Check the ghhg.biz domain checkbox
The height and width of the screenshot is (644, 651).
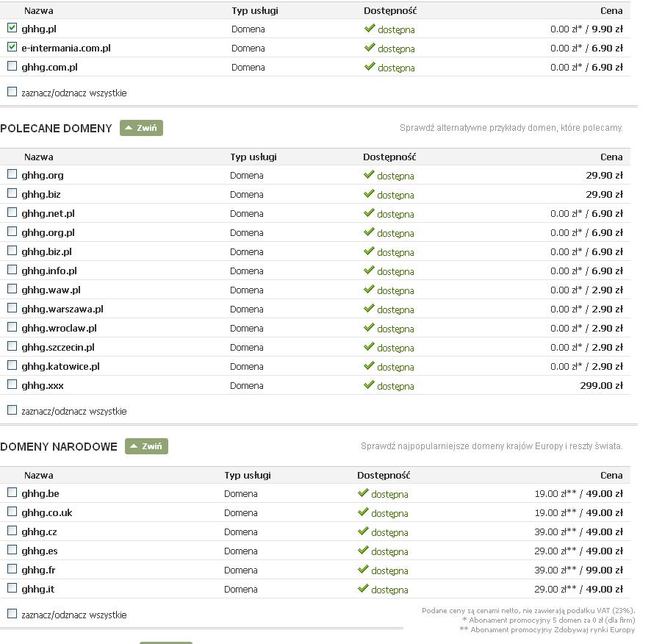click(12, 193)
